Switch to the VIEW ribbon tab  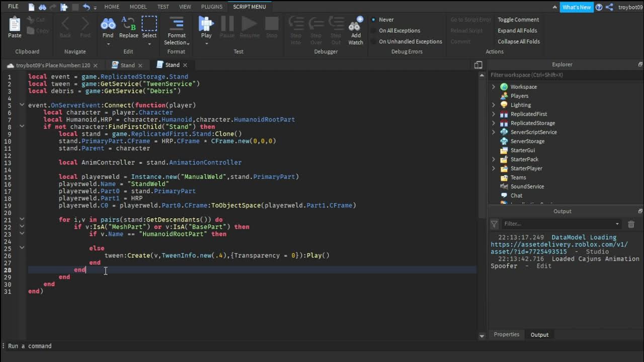(185, 7)
